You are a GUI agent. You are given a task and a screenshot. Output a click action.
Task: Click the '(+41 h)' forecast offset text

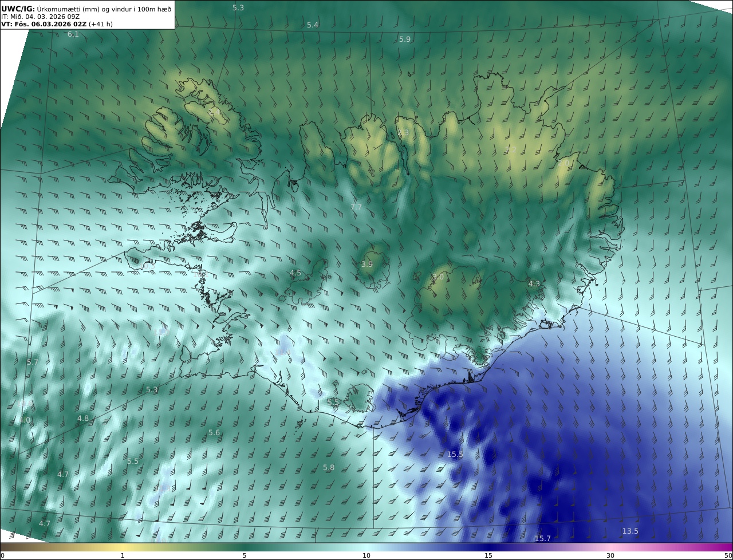(100, 25)
